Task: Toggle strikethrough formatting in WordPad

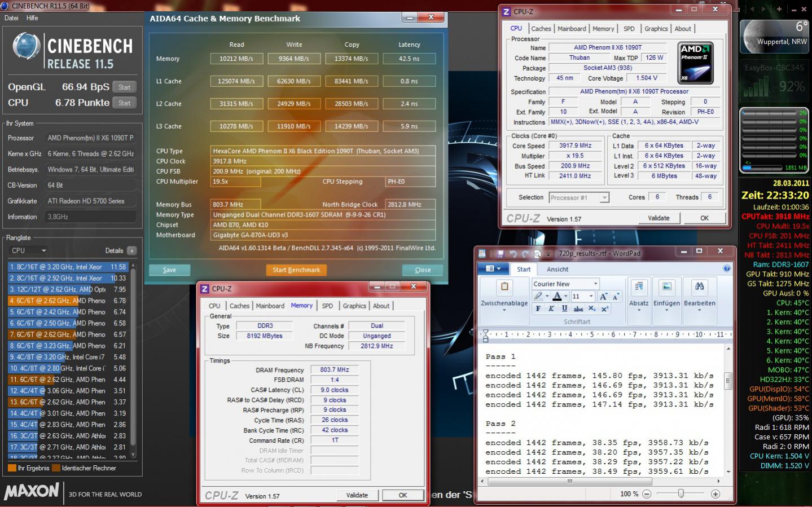Action: click(578, 308)
